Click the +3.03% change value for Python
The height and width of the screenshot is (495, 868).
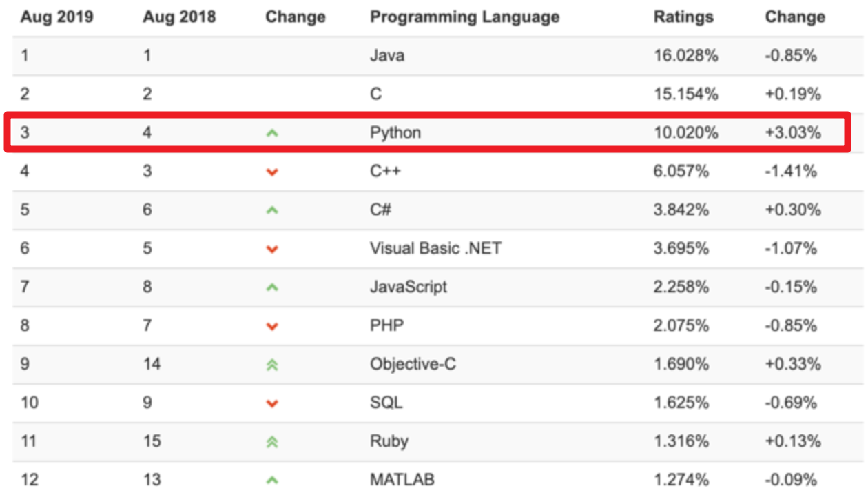click(793, 132)
